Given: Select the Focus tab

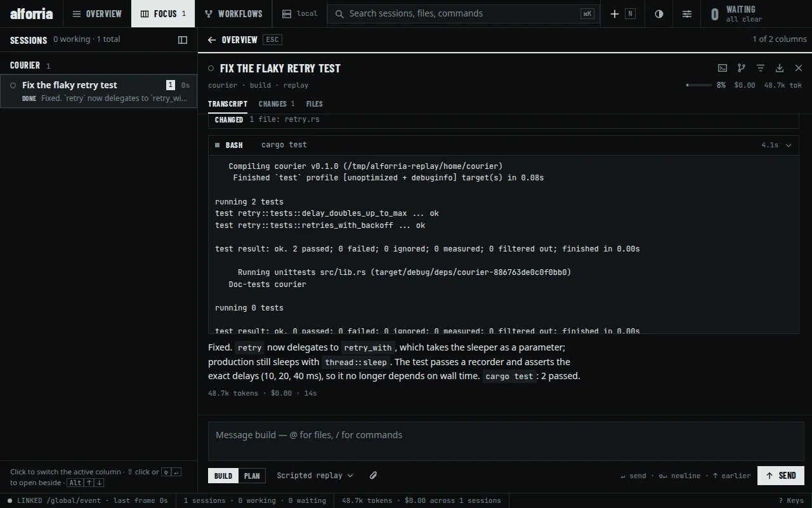Looking at the screenshot, I should coord(164,13).
